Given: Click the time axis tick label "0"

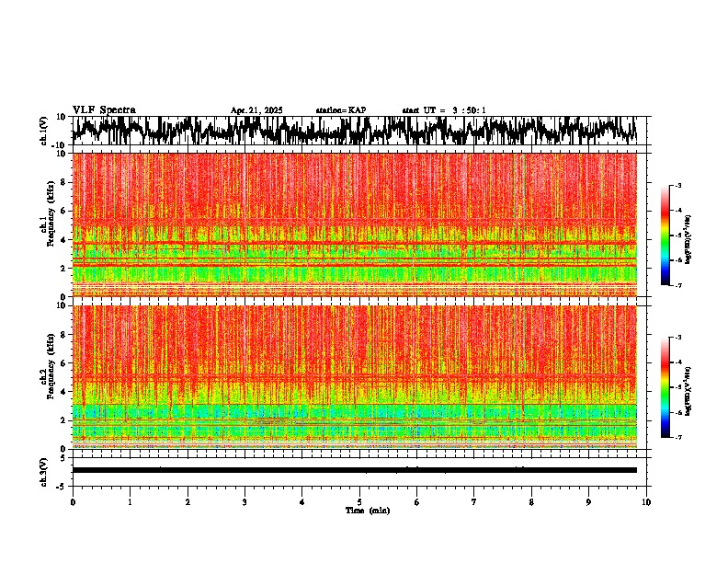Looking at the screenshot, I should (73, 502).
